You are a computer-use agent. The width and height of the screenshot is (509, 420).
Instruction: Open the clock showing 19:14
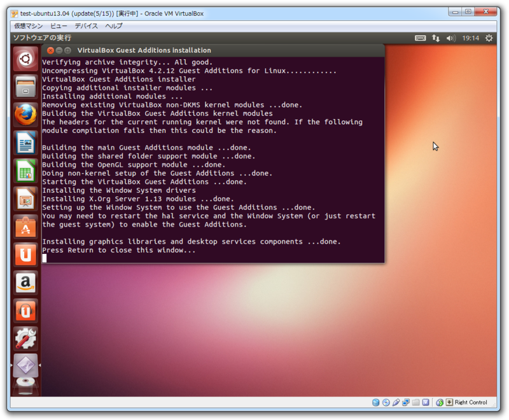(470, 38)
